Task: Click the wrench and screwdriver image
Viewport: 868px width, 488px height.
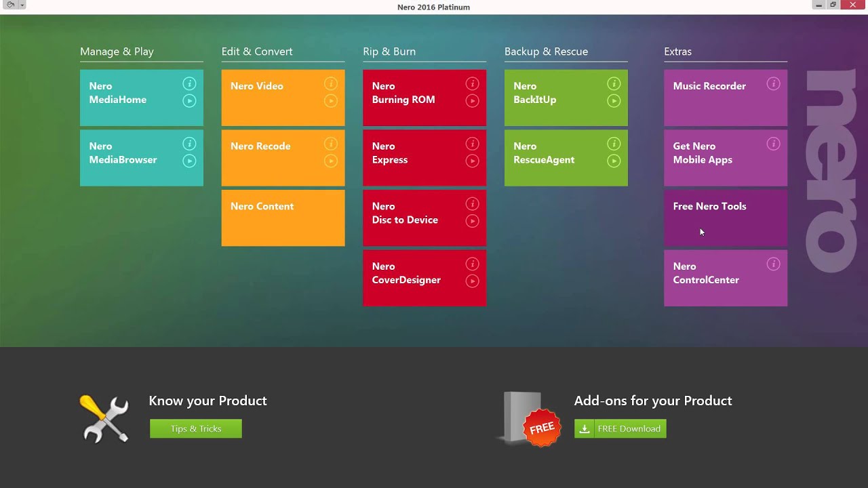Action: tap(104, 418)
